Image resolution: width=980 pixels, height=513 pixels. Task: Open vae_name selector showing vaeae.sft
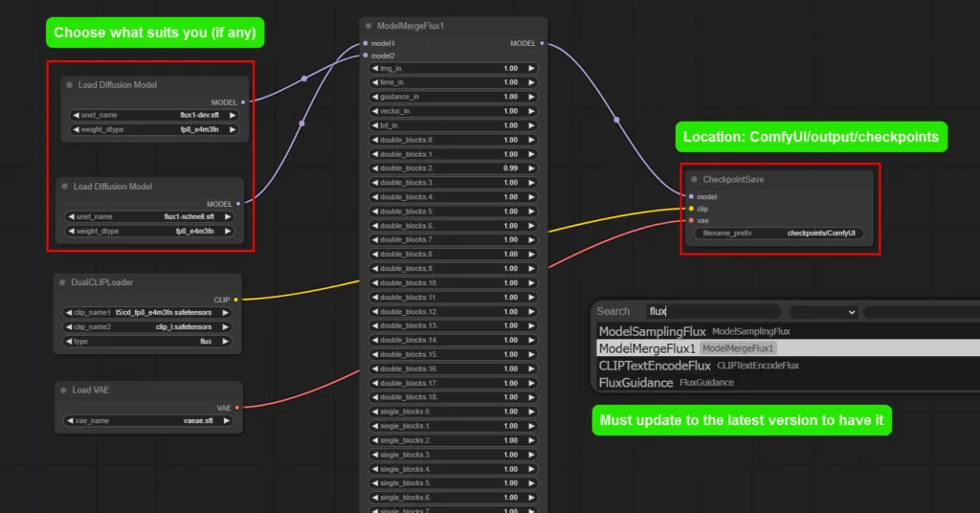(148, 420)
